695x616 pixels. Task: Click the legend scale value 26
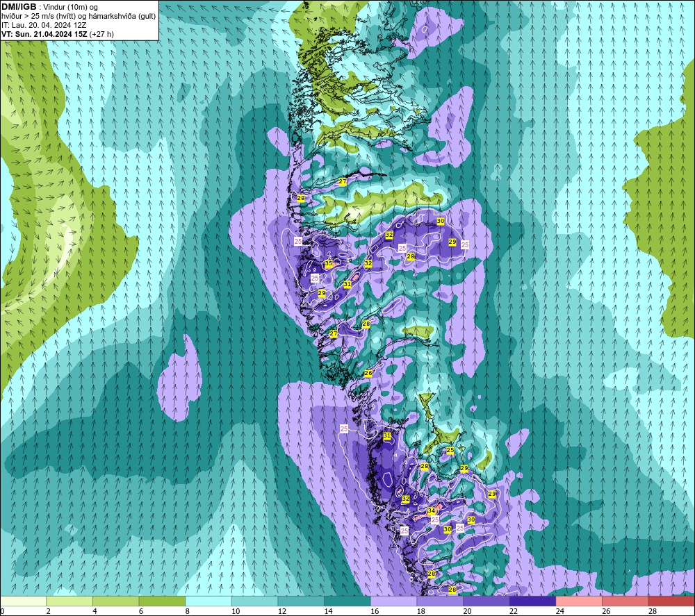tap(606, 611)
